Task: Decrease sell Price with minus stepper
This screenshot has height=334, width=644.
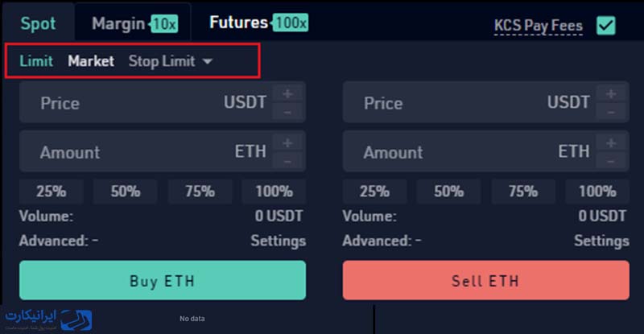Action: coord(611,112)
